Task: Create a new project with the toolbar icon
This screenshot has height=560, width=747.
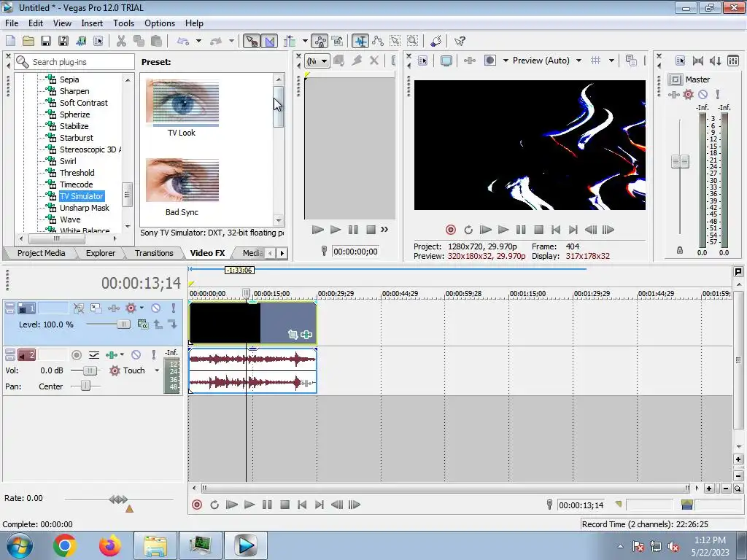Action: coord(10,41)
